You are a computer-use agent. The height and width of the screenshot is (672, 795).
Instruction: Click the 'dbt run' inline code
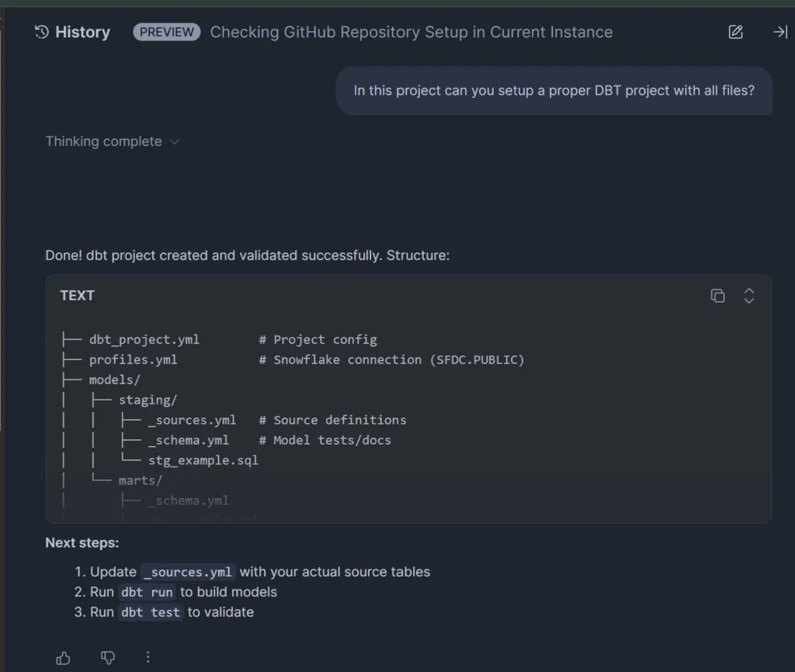[x=147, y=592]
